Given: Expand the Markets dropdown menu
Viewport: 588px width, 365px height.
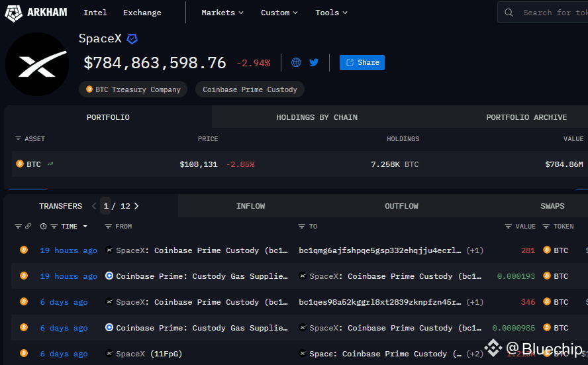Looking at the screenshot, I should 222,13.
